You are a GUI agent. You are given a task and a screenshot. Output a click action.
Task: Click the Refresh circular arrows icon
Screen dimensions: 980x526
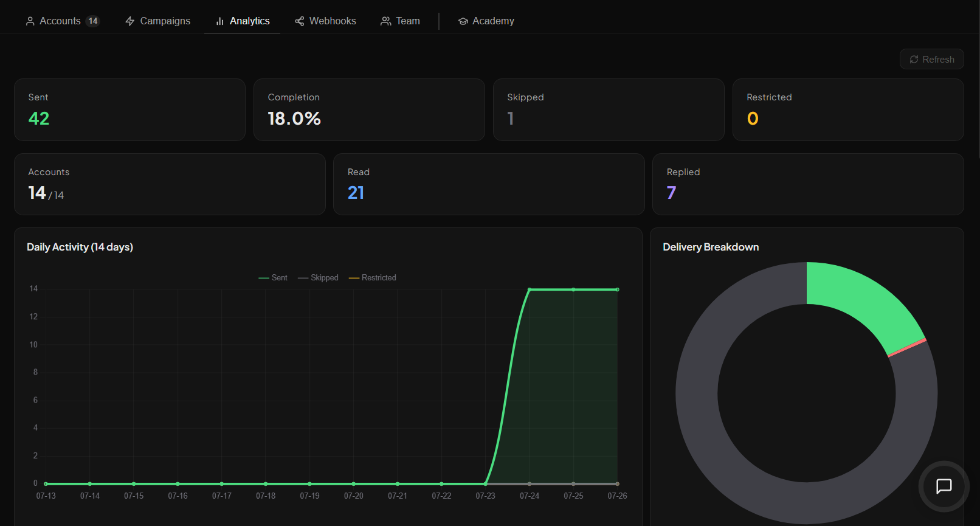[x=914, y=60]
